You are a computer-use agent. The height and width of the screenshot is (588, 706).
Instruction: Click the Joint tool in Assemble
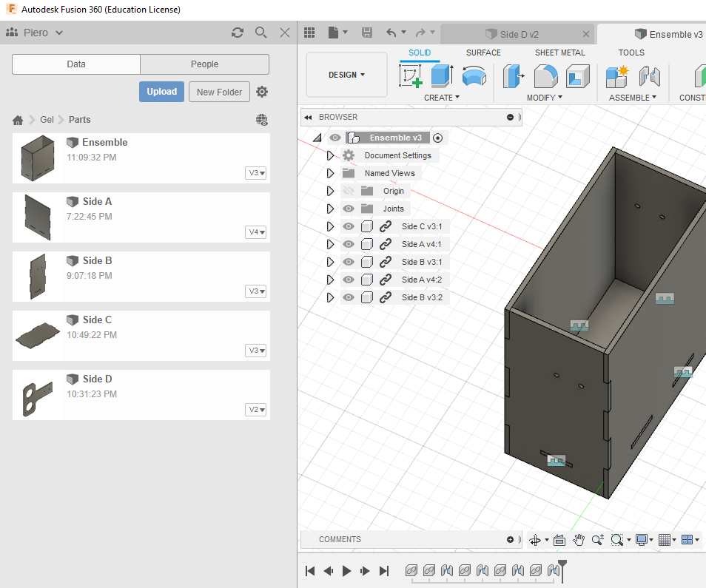[649, 76]
